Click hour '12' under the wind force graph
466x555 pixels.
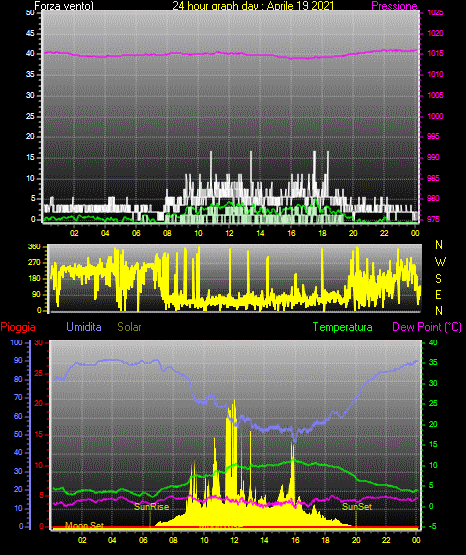[x=229, y=233]
